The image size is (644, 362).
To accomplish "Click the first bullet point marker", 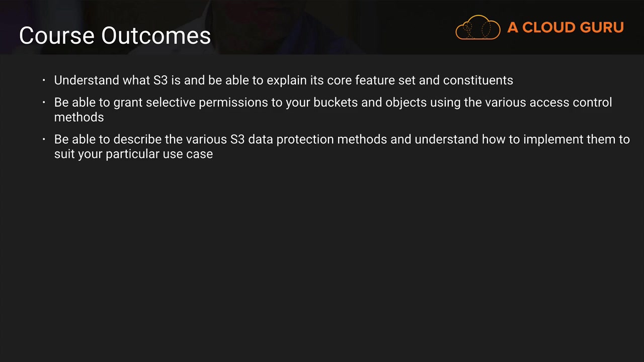I will (x=44, y=80).
